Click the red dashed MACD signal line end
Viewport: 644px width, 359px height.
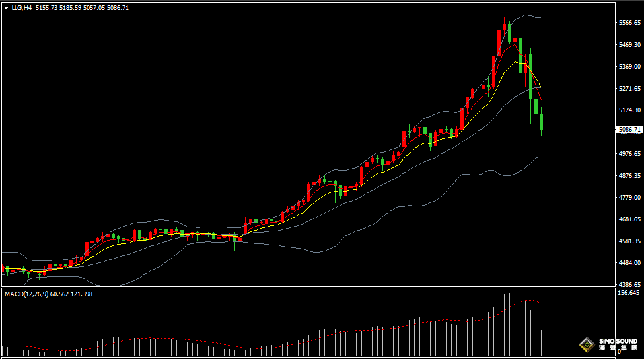point(538,302)
